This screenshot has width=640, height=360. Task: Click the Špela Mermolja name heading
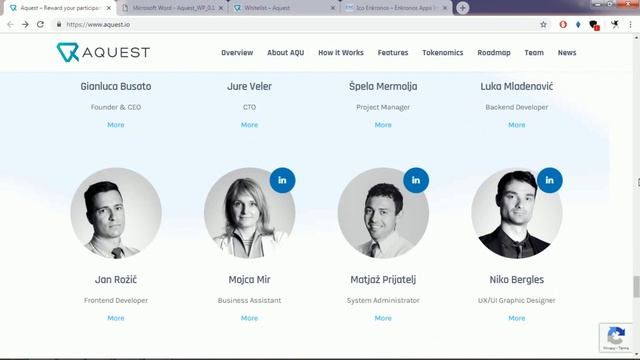click(383, 87)
